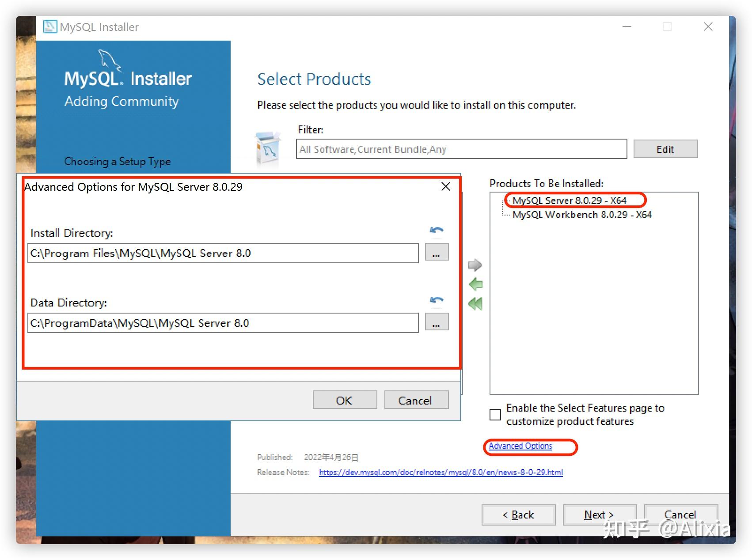Screen dimensions: 752x560
Task: Click the gray add-product right arrow
Action: click(475, 265)
